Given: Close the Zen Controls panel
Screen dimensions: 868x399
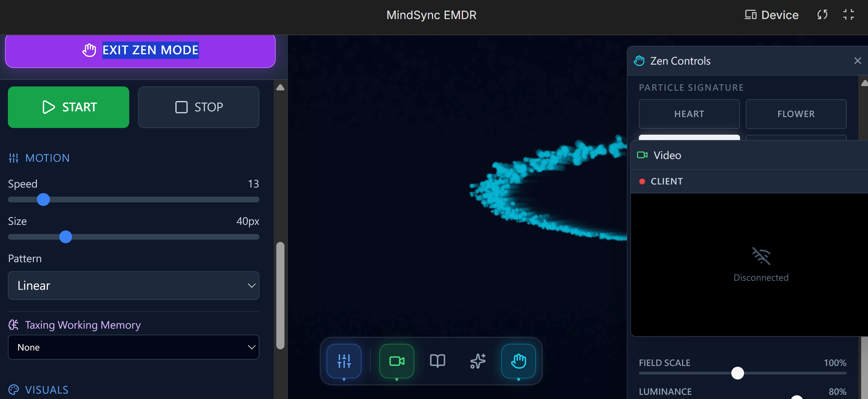Looking at the screenshot, I should coord(857,61).
